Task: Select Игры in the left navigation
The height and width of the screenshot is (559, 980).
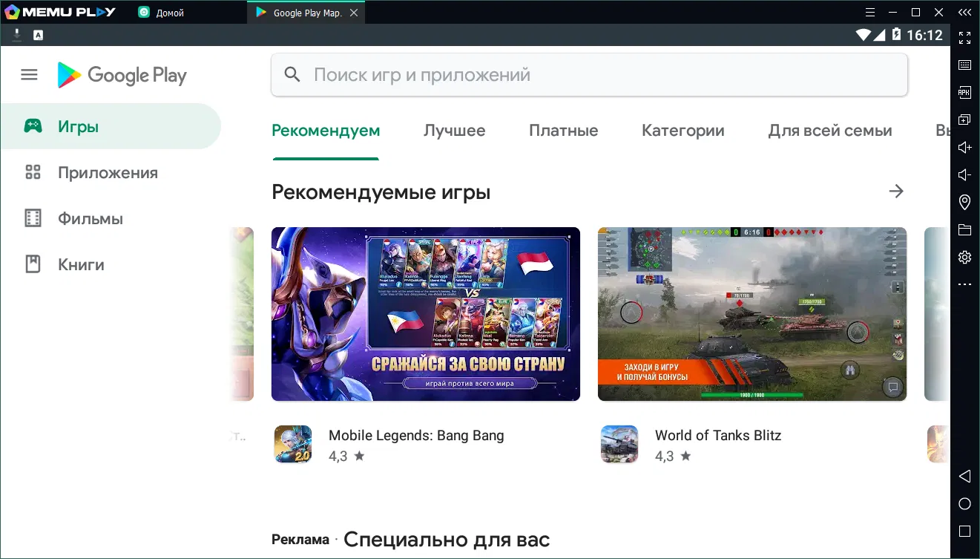Action: pyautogui.click(x=111, y=126)
